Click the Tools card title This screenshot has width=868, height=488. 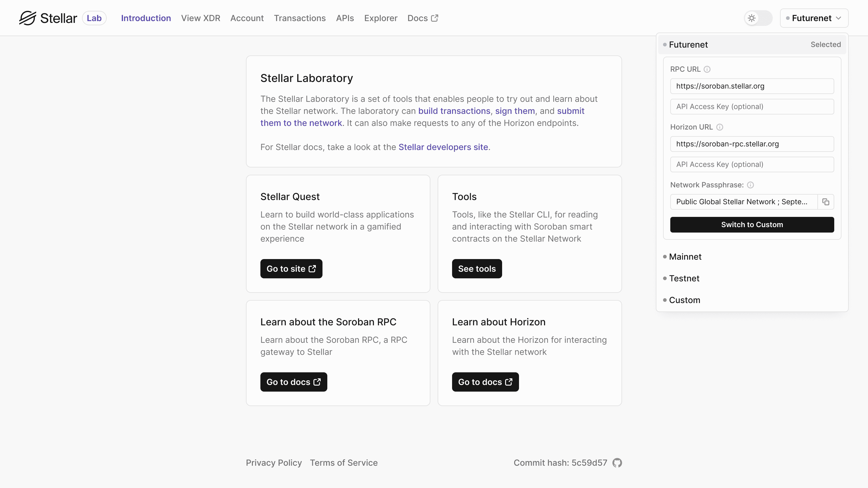[464, 197]
